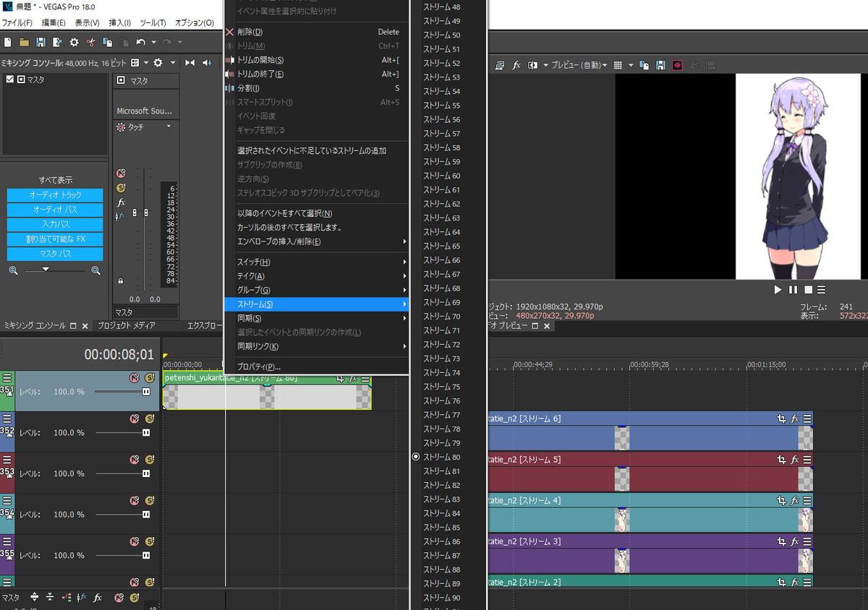Expand mixing console gear dropdown arrow

(172, 63)
